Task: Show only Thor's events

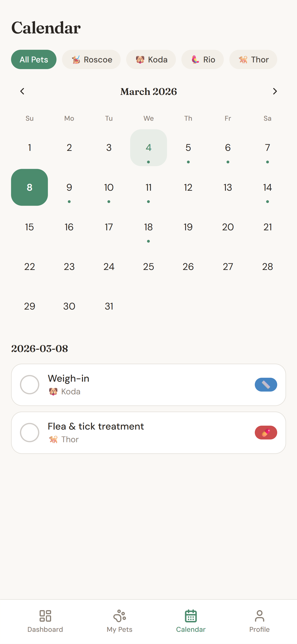Action: pyautogui.click(x=253, y=59)
